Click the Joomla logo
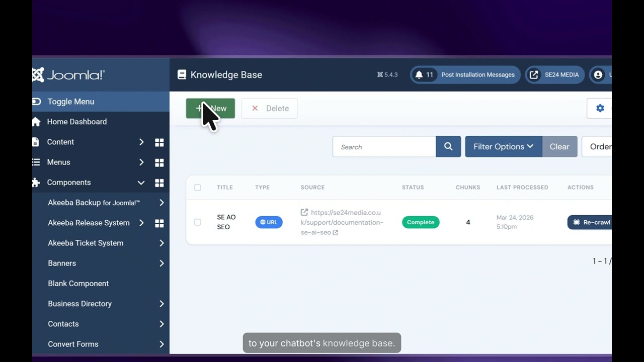This screenshot has width=644, height=362. [68, 75]
